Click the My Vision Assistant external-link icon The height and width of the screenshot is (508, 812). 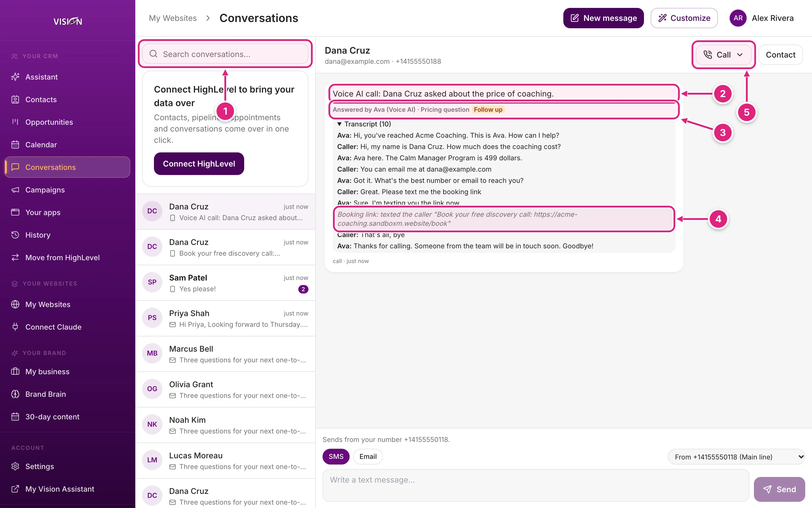pyautogui.click(x=15, y=489)
